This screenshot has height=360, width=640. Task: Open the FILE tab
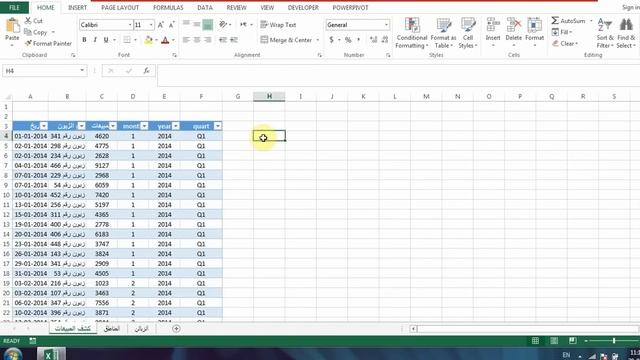(x=14, y=8)
